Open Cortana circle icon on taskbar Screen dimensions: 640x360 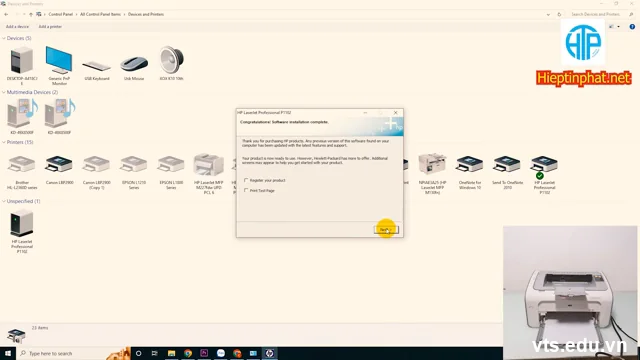[x=138, y=353]
